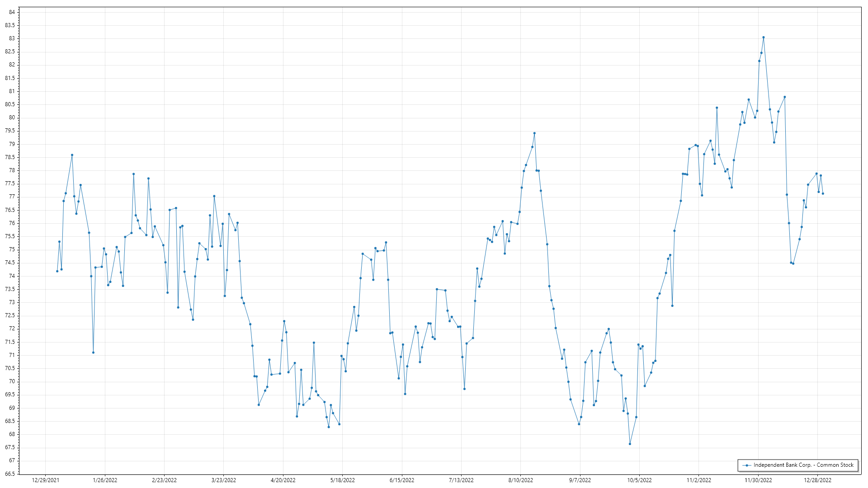Select the last data point of the series
The width and height of the screenshot is (868, 488).
[823, 194]
